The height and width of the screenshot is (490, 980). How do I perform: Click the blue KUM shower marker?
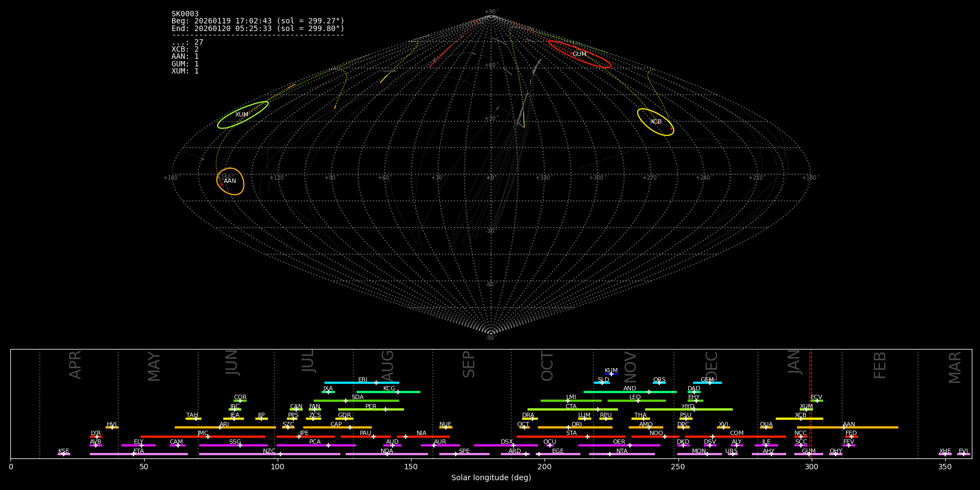(611, 373)
